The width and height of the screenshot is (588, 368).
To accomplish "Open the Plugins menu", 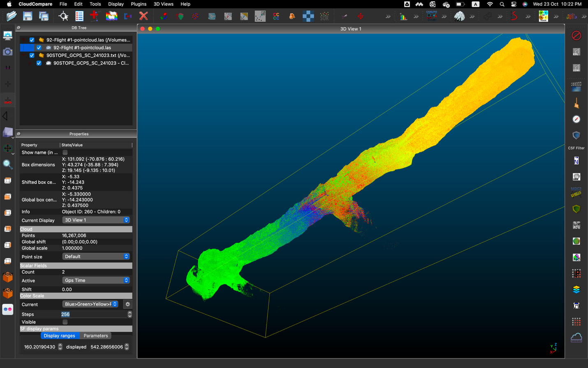I will click(x=138, y=4).
